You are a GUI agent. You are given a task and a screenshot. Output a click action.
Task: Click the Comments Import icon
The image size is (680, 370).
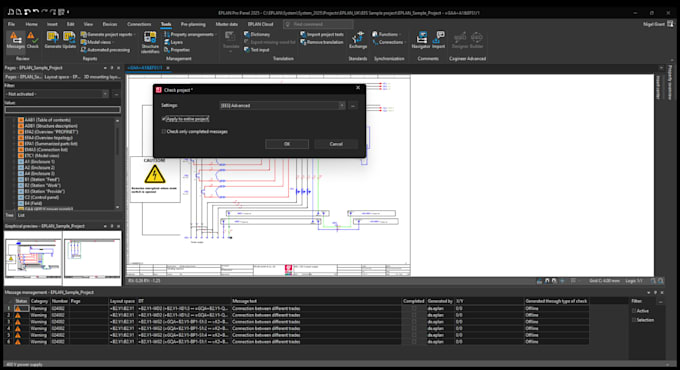tap(438, 40)
